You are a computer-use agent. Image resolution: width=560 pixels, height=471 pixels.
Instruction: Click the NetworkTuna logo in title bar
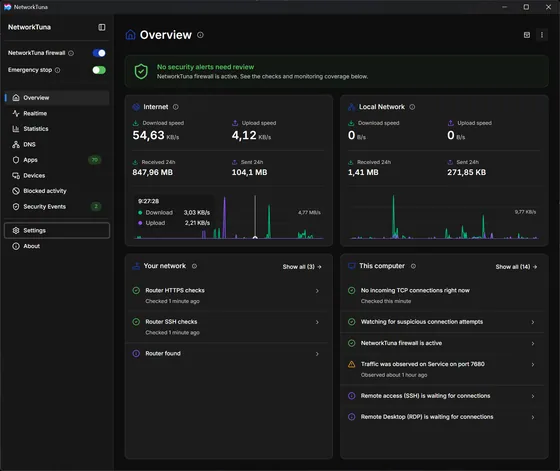coord(8,7)
